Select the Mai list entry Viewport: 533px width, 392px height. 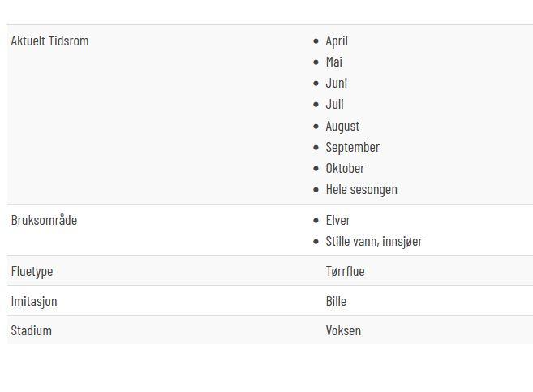pyautogui.click(x=333, y=62)
